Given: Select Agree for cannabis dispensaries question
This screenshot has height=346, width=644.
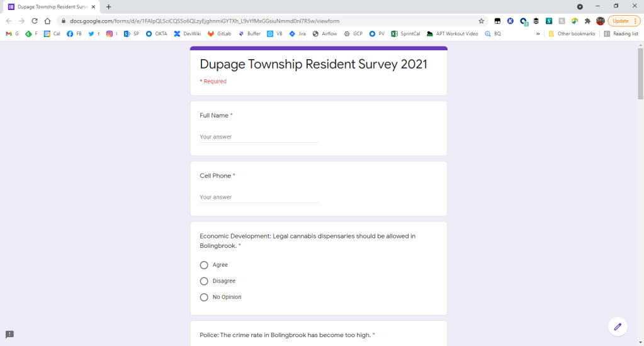Looking at the screenshot, I should click(204, 265).
